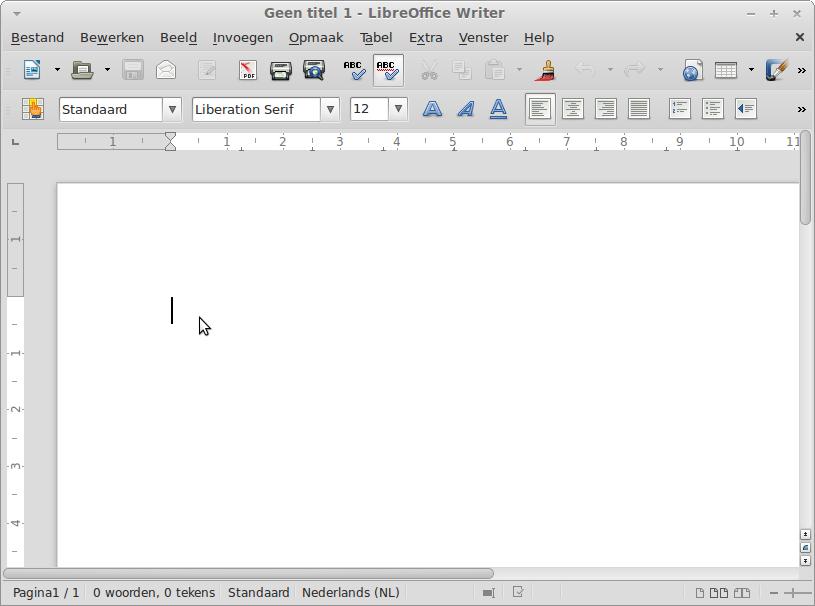815x606 pixels.
Task: Open Paste special dropdown arrow
Action: pos(519,70)
